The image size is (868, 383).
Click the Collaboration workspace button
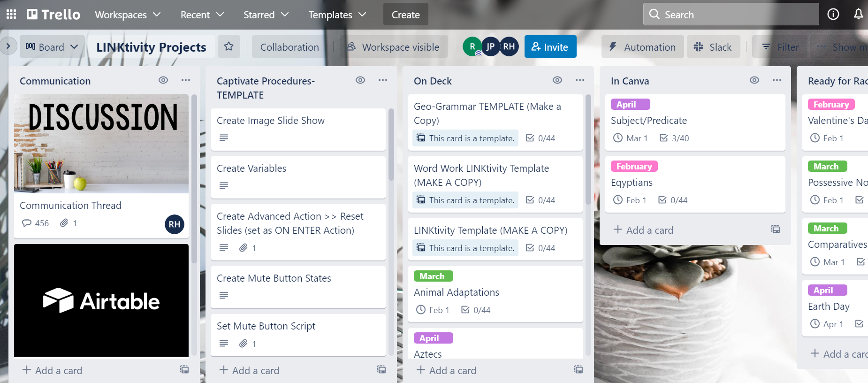click(x=289, y=46)
